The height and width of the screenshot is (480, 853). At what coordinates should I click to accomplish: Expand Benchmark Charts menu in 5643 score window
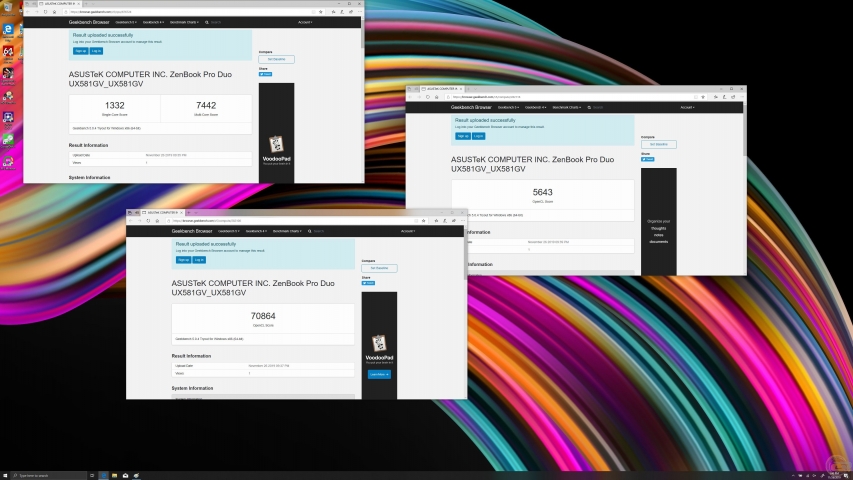coord(567,107)
